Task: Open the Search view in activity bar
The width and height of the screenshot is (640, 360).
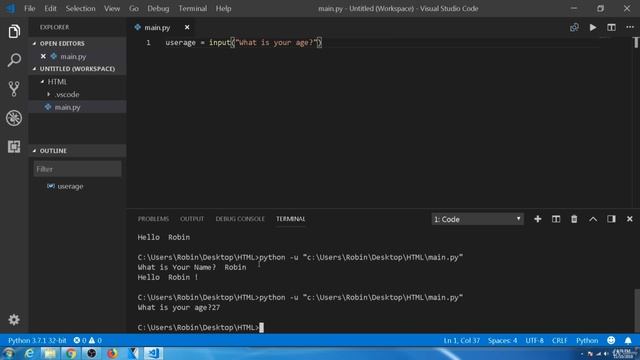Action: click(14, 60)
